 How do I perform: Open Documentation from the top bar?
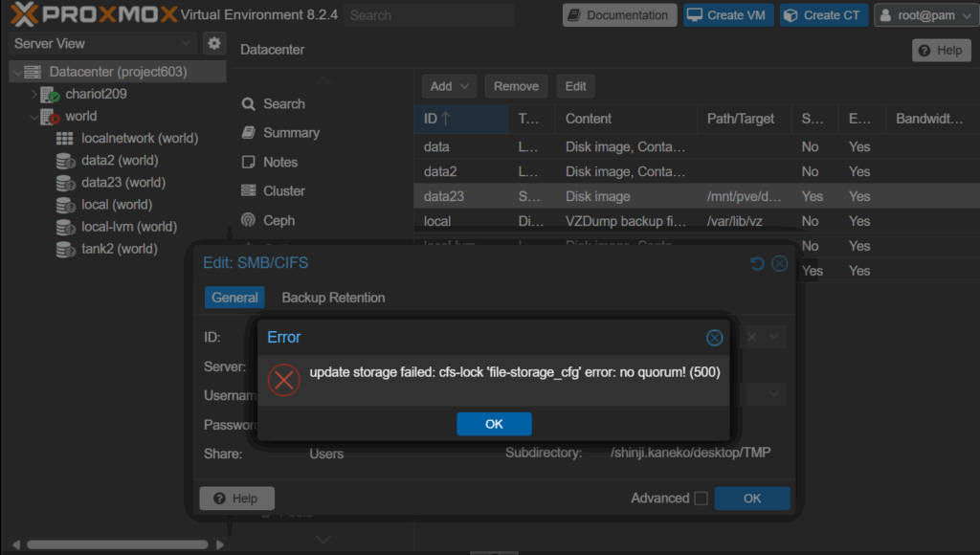tap(618, 15)
